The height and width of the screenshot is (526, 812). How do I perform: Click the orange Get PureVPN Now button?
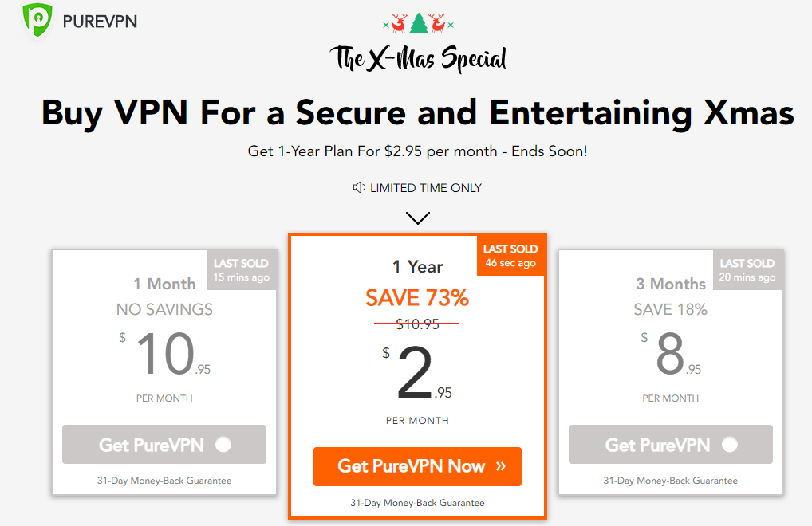pos(417,466)
